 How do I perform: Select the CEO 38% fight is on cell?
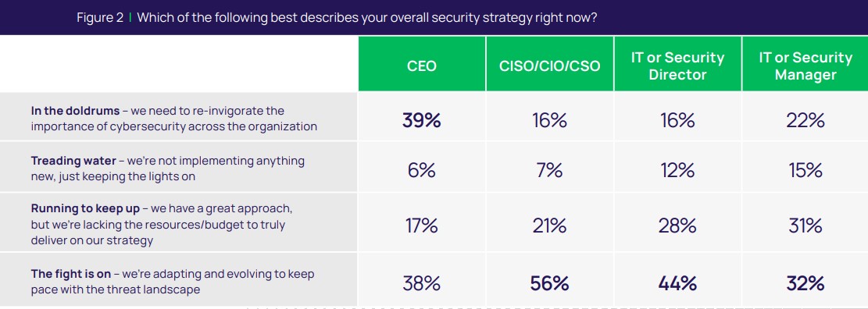tap(422, 283)
